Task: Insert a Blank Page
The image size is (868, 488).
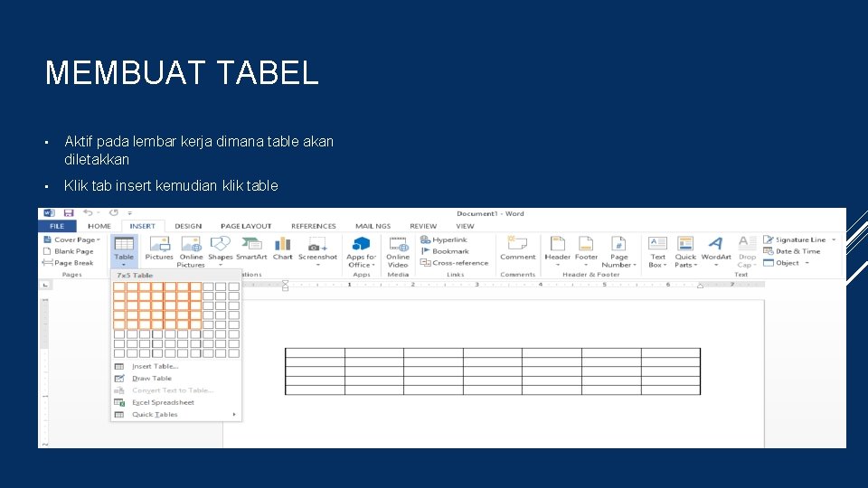Action: [x=69, y=251]
